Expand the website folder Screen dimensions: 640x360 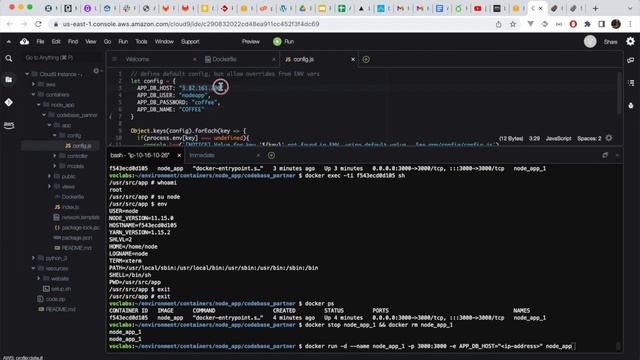tap(39, 278)
